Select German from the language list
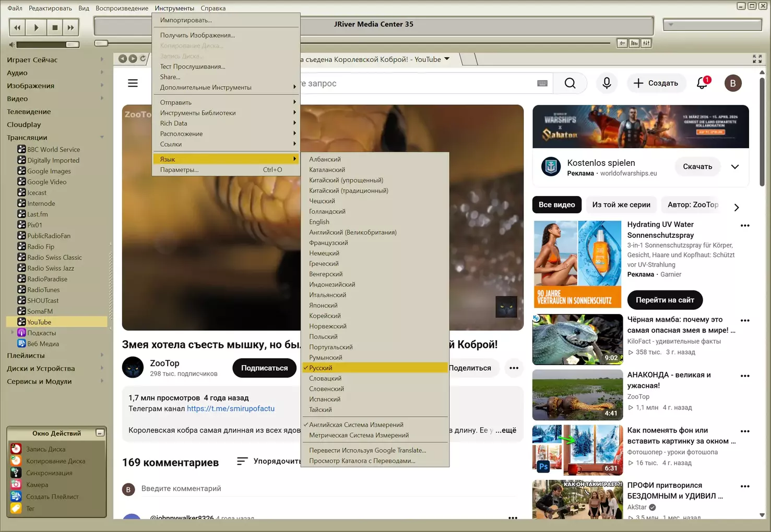Viewport: 771px width, 532px height. (324, 253)
